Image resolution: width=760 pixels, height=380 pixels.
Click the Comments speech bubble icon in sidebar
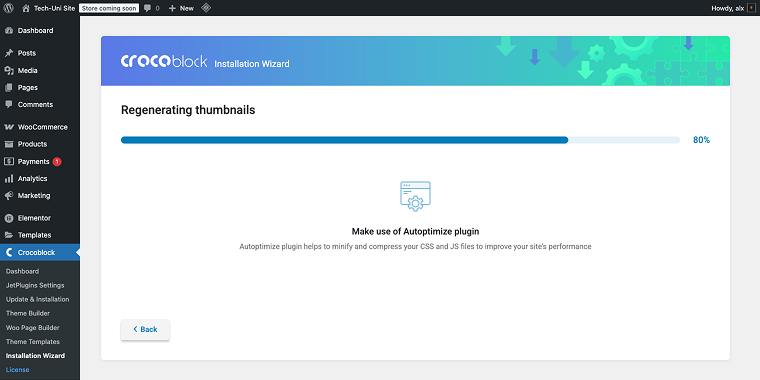coord(9,104)
